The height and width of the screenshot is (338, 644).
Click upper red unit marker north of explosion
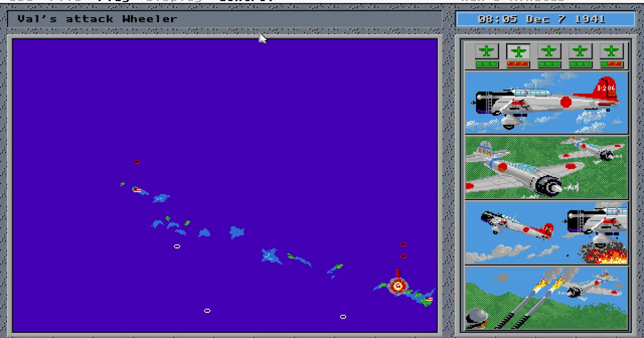[x=403, y=244]
